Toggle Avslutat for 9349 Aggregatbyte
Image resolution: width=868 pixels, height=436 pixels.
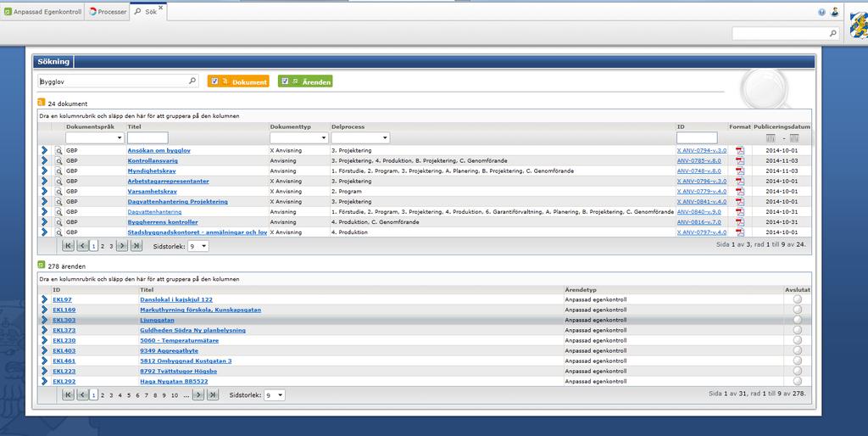coord(797,350)
